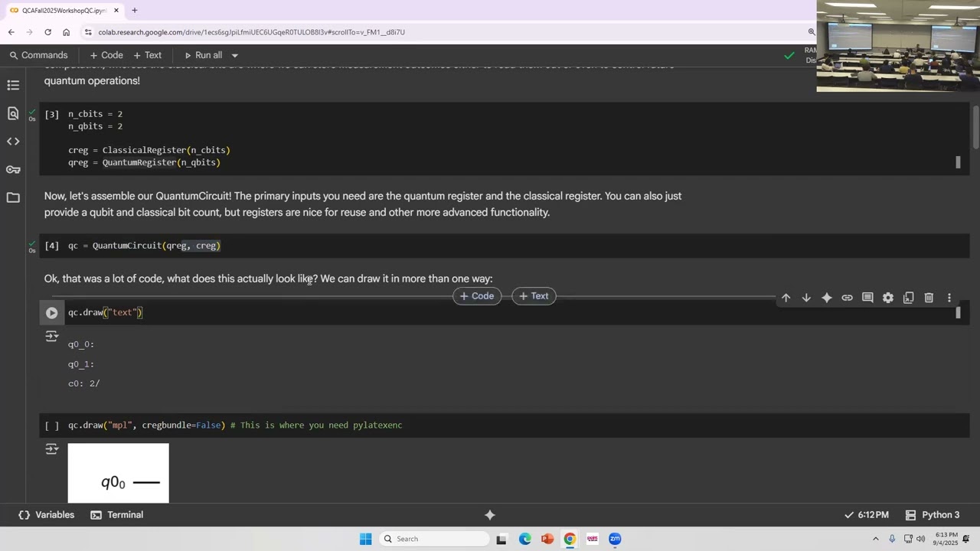Image resolution: width=980 pixels, height=551 pixels.
Task: Go back in the browser
Action: point(11,32)
